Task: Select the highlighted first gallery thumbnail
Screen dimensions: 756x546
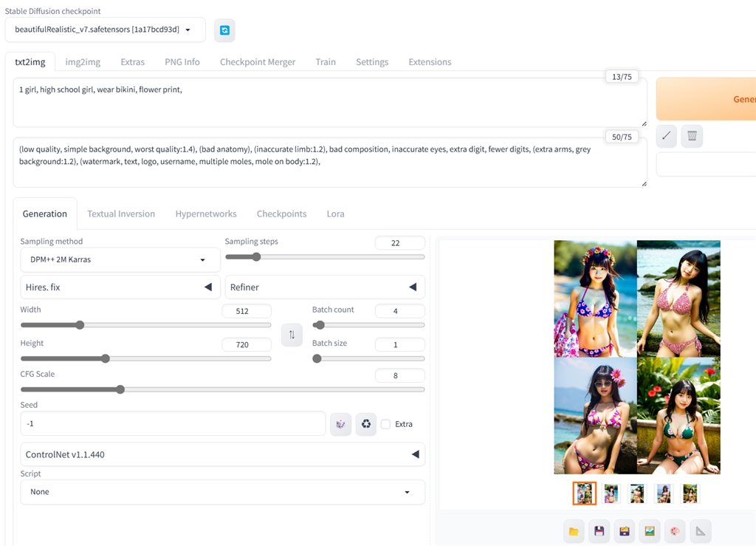Action: (x=585, y=494)
